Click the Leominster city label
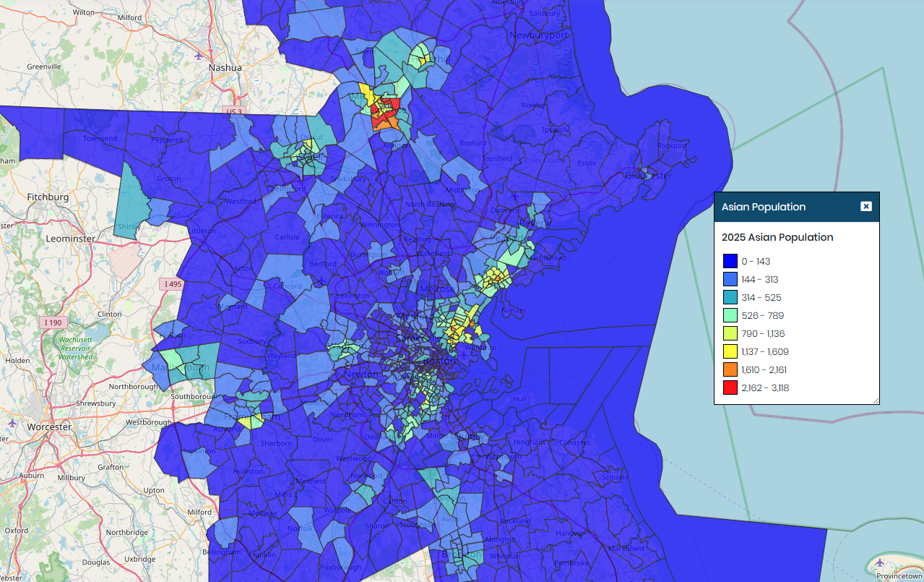Image resolution: width=924 pixels, height=582 pixels. (x=71, y=238)
